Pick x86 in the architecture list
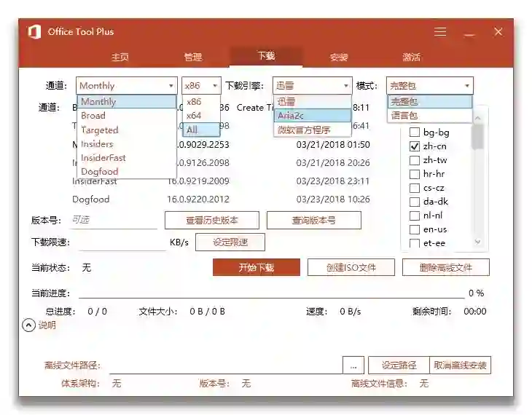 pyautogui.click(x=202, y=101)
